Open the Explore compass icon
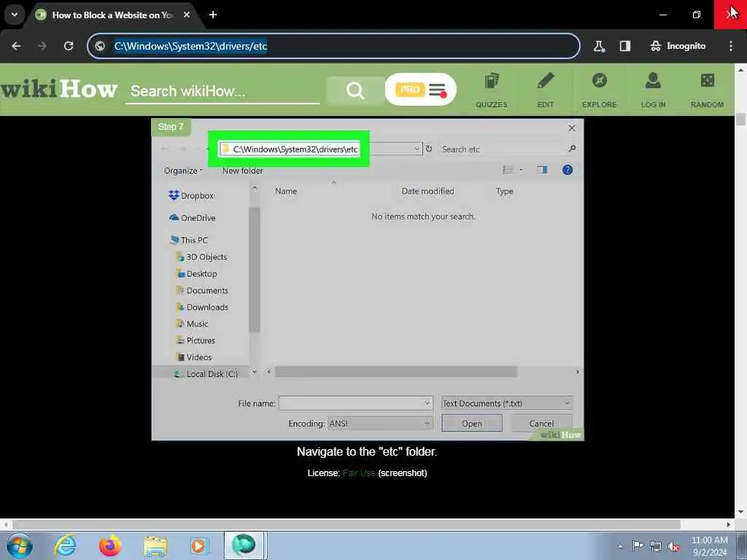Screen dimensions: 747x560 tap(600, 90)
